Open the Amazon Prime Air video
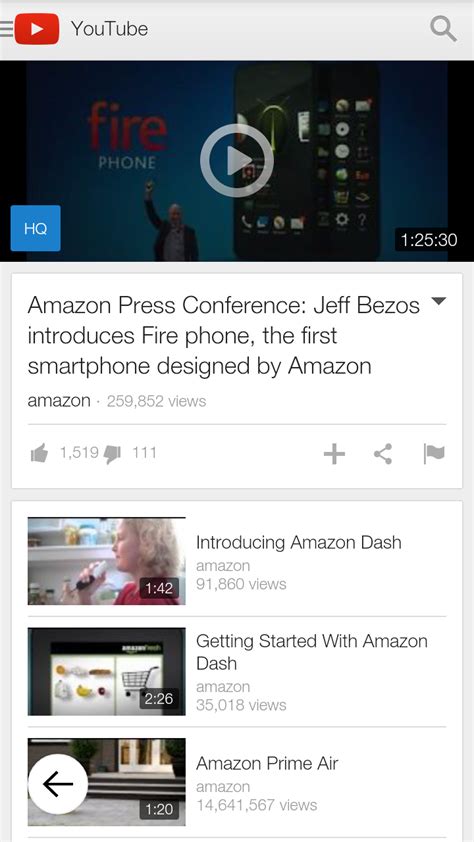Image resolution: width=474 pixels, height=842 pixels. (267, 763)
